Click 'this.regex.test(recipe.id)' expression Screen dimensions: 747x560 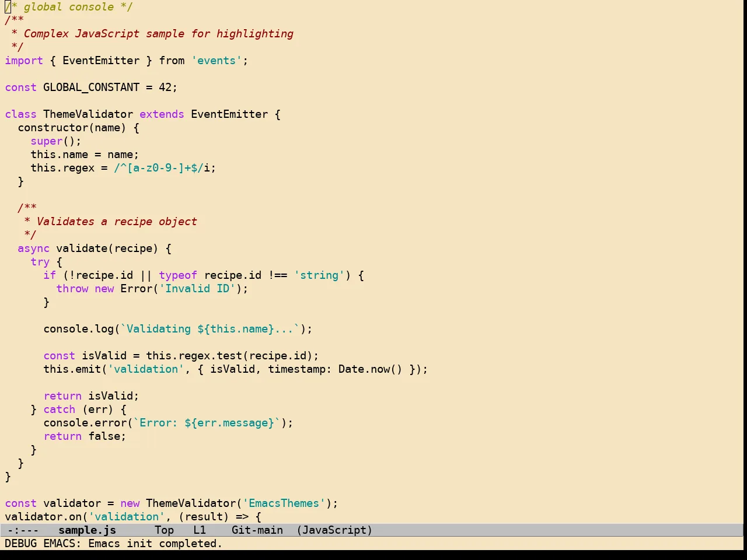tap(229, 356)
